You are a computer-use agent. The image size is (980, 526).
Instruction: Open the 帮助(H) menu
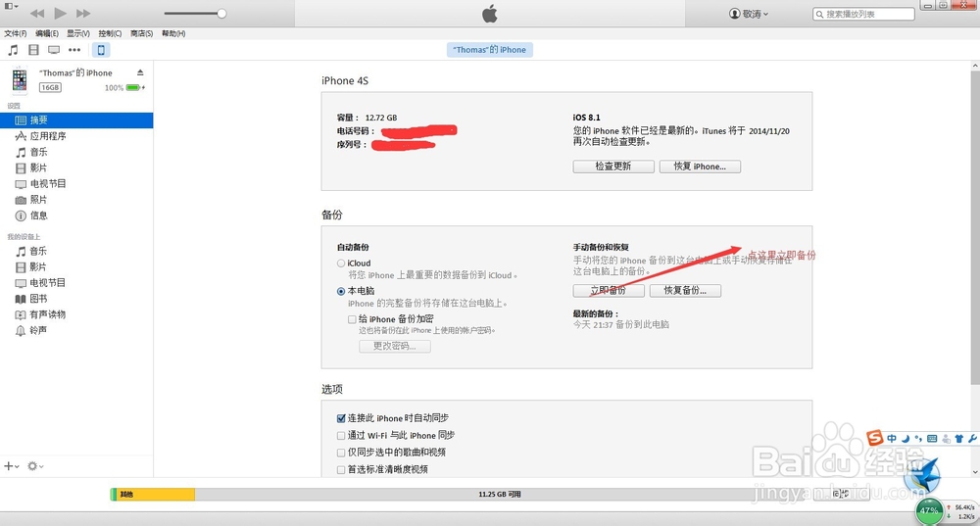[x=173, y=33]
